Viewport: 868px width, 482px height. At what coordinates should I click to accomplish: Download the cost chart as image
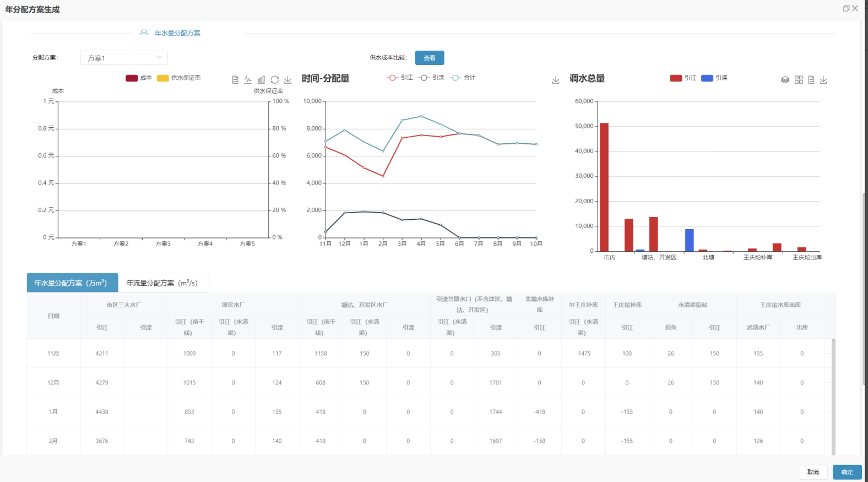[x=287, y=80]
